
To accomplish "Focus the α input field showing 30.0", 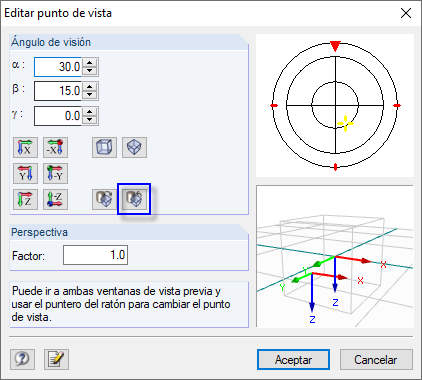I will tap(58, 67).
